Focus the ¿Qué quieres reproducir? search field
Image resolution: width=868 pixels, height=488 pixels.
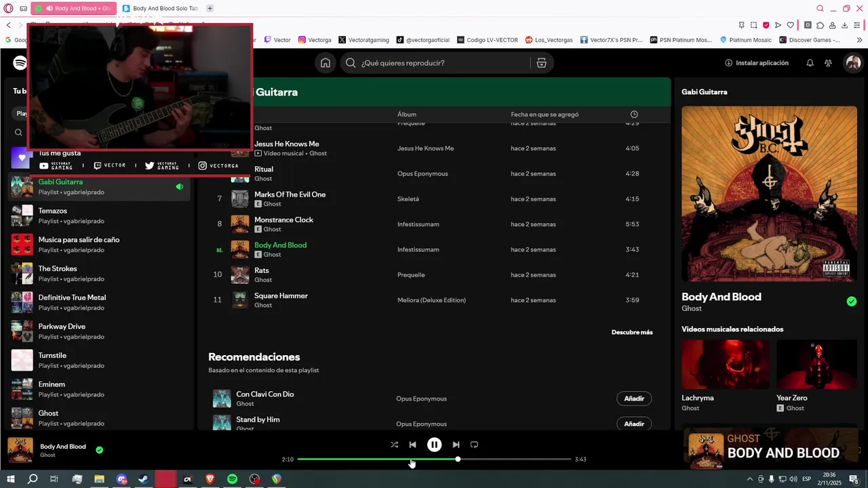pos(435,63)
